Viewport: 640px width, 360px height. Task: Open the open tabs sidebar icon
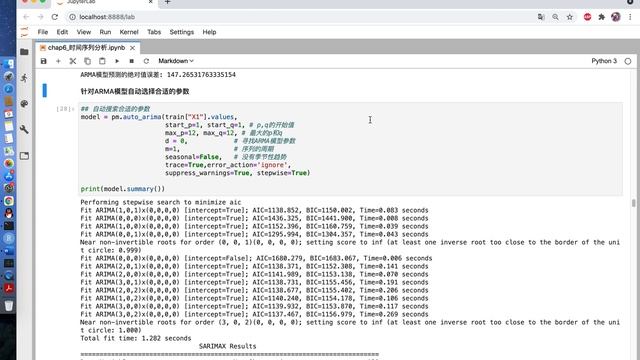coord(24,156)
